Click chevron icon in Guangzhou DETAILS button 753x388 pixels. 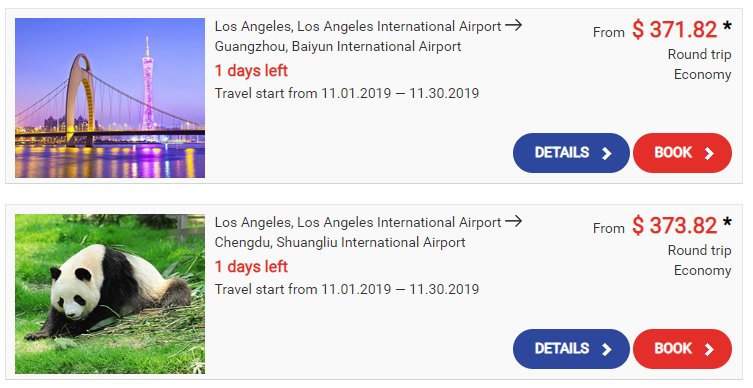[607, 154]
